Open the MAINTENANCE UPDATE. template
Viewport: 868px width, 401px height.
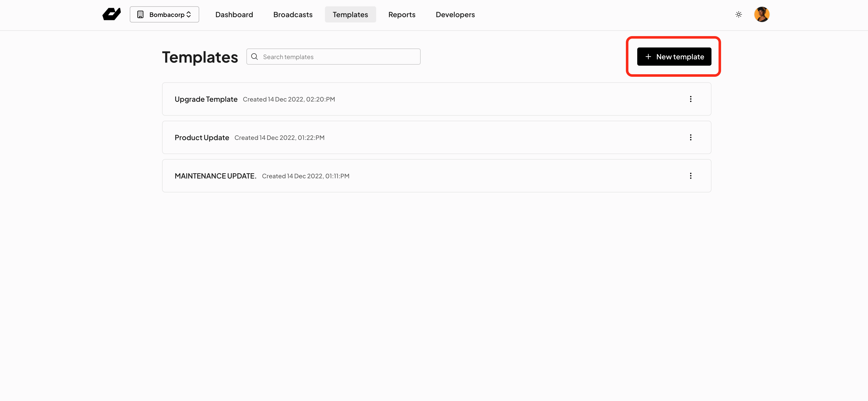pos(436,176)
